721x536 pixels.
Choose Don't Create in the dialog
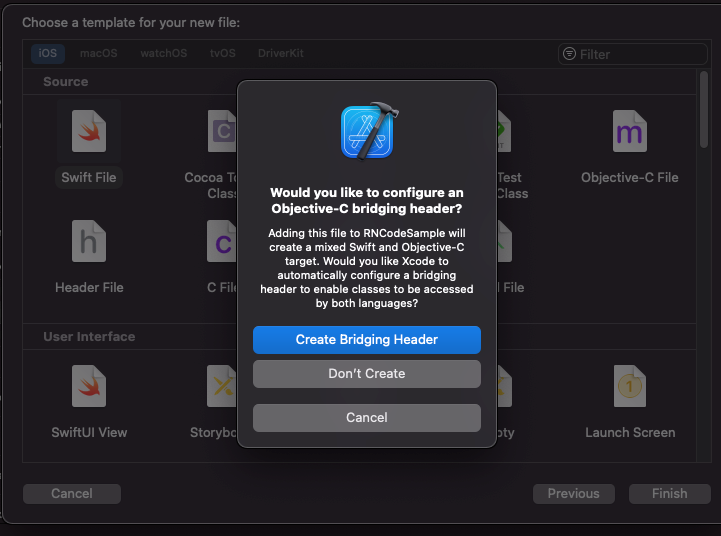click(x=367, y=374)
